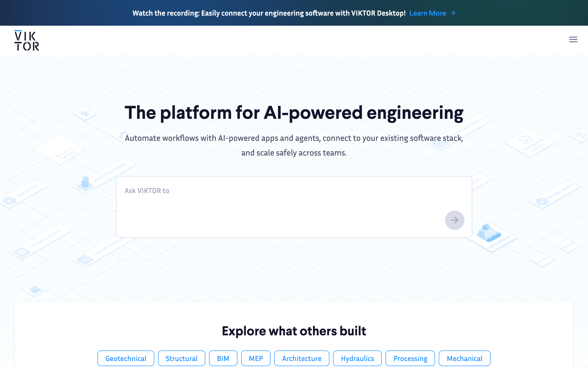Click the Review Agent tile icon

click(542, 201)
